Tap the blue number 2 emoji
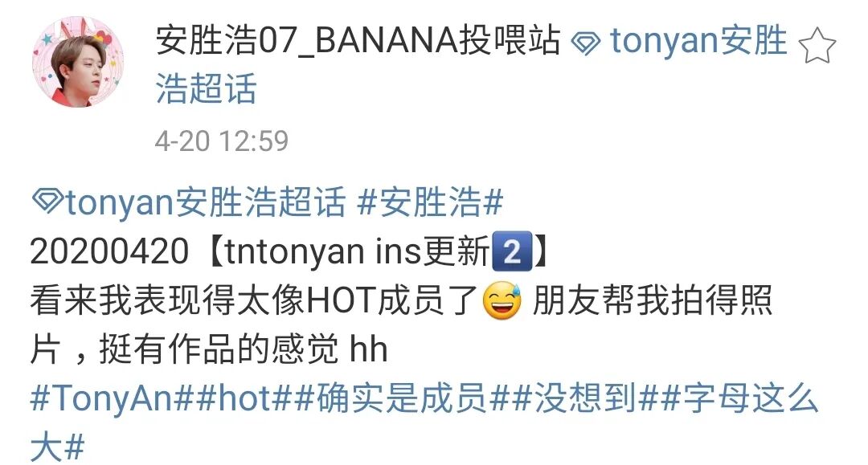 [x=512, y=251]
